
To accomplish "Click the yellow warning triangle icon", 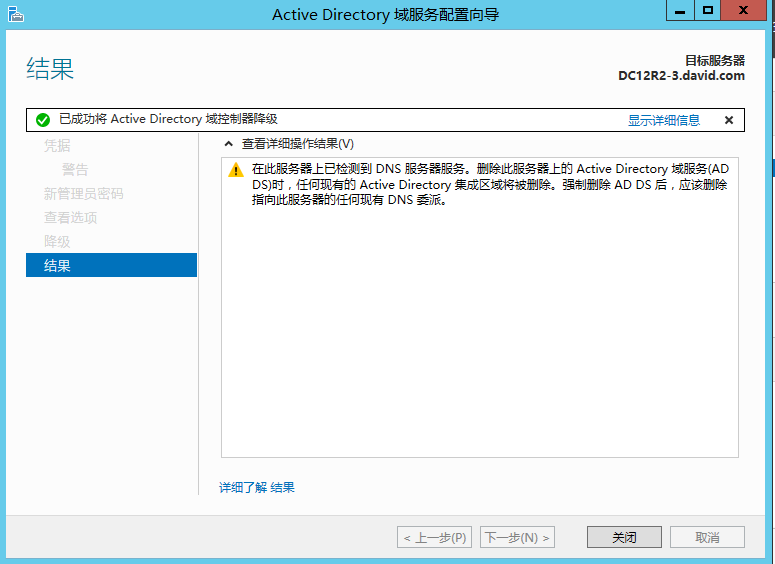I will coord(236,170).
